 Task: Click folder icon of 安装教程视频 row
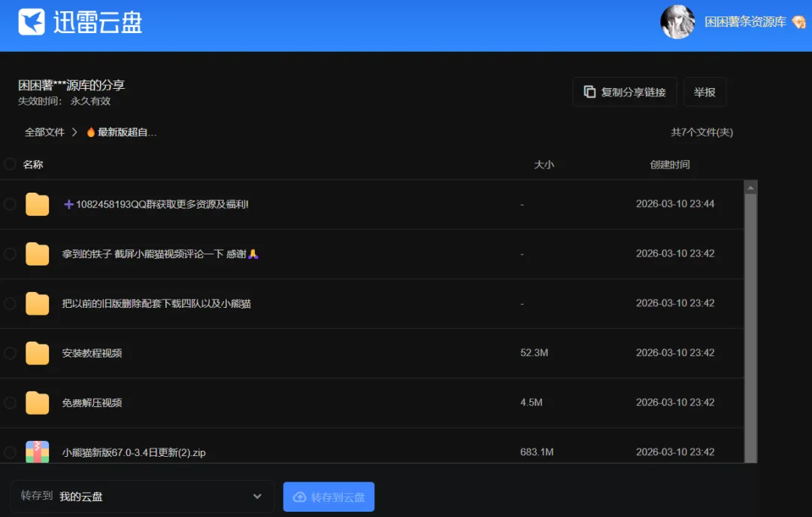[x=38, y=353]
